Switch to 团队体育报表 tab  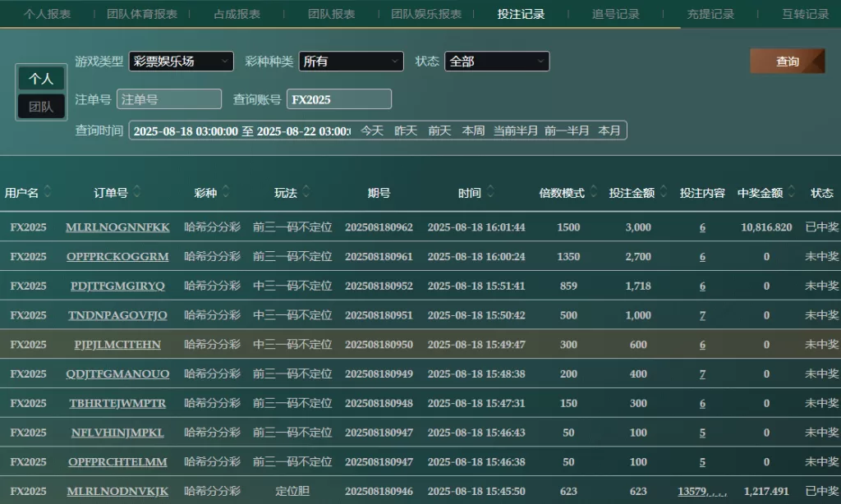[142, 14]
